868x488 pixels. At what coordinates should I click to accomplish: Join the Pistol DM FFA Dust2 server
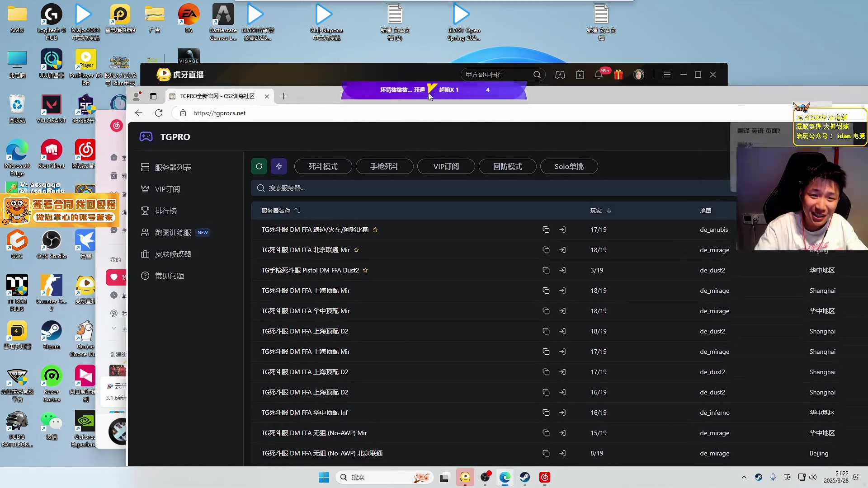(x=562, y=270)
